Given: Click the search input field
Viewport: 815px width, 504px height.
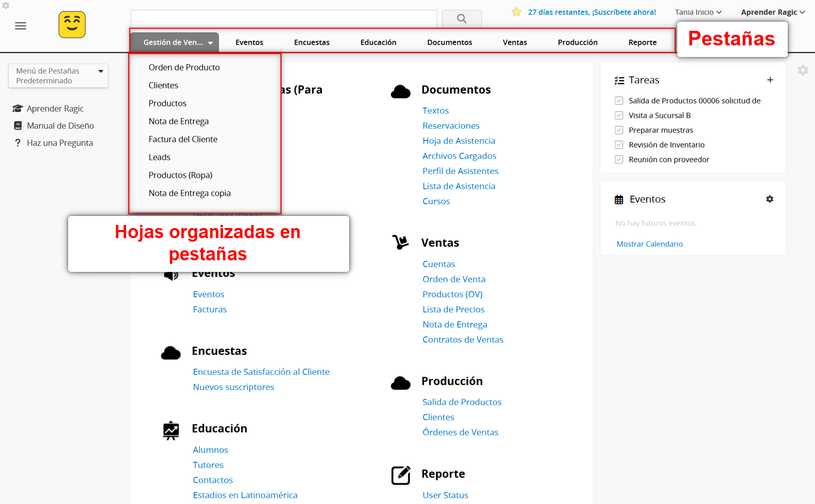Looking at the screenshot, I should click(284, 19).
